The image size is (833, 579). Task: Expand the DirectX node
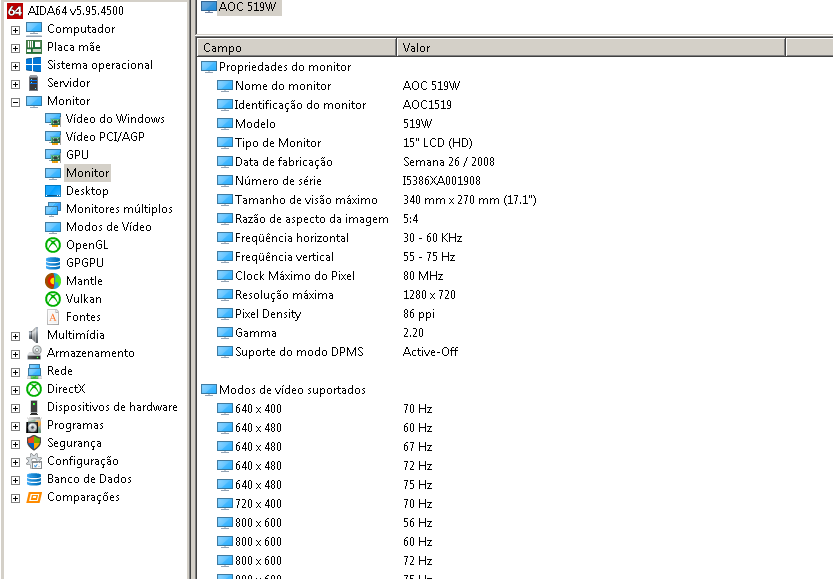tap(15, 390)
